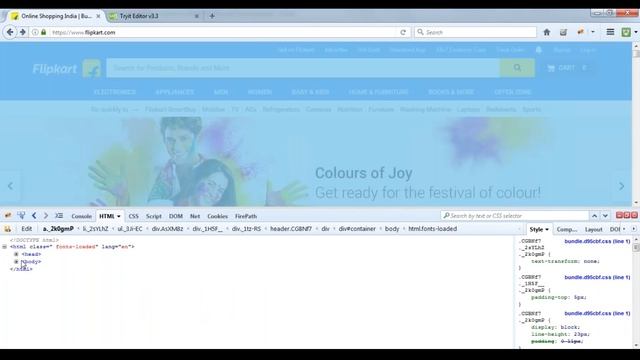Click the browser forward arrow button
This screenshot has width=640, height=360.
tap(23, 32)
